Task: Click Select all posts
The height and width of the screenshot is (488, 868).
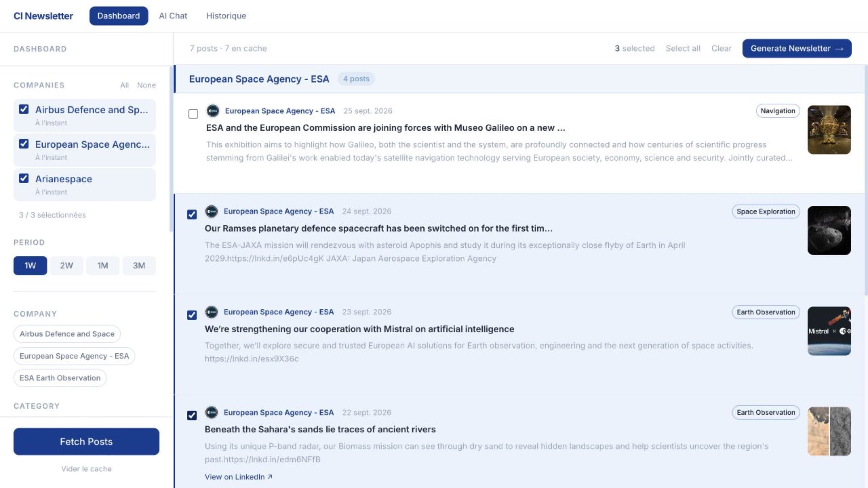Action: tap(683, 48)
